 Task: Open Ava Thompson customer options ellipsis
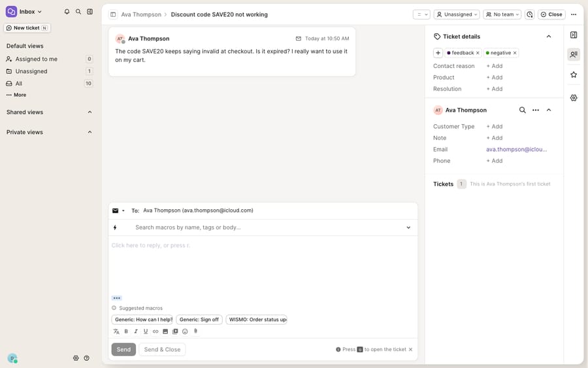pyautogui.click(x=536, y=110)
